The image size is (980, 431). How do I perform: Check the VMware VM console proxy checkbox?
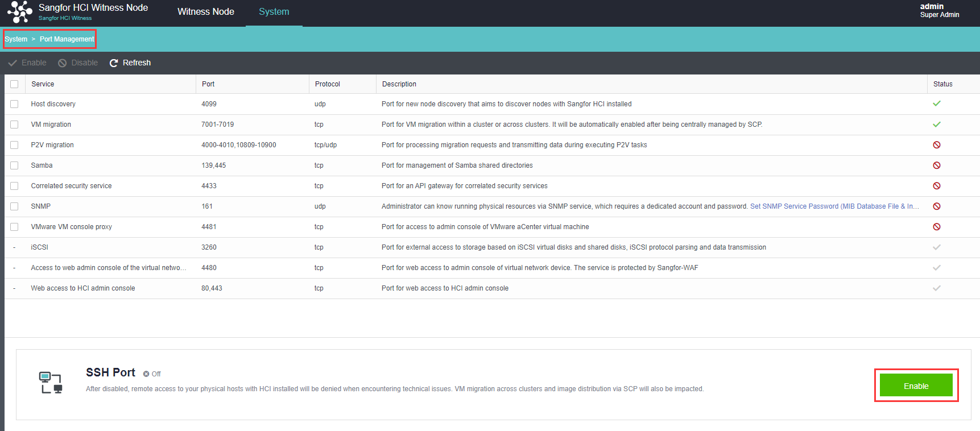(x=14, y=227)
